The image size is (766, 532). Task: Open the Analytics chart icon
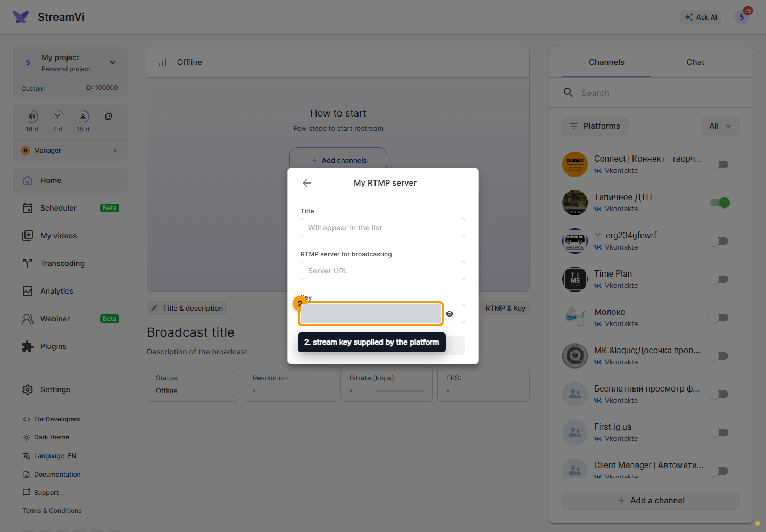pos(28,291)
